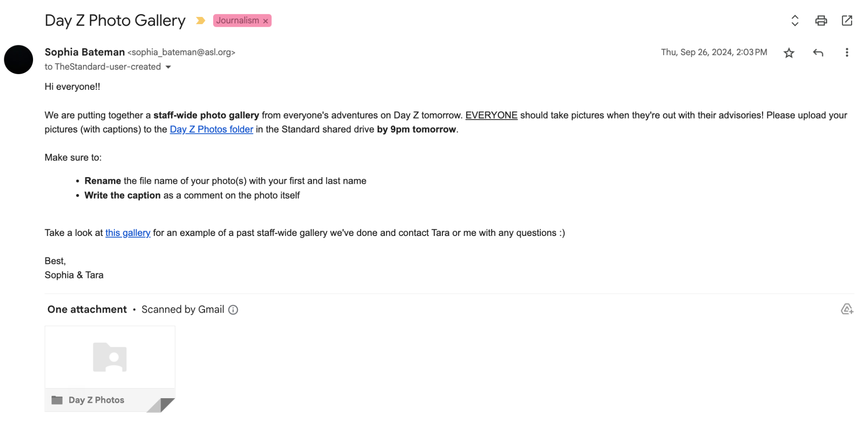
Task: Open email in a new window
Action: 846,20
